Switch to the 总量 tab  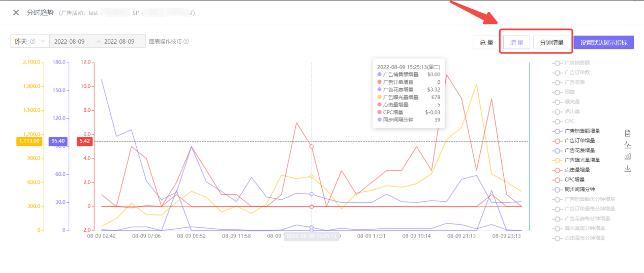pos(486,43)
